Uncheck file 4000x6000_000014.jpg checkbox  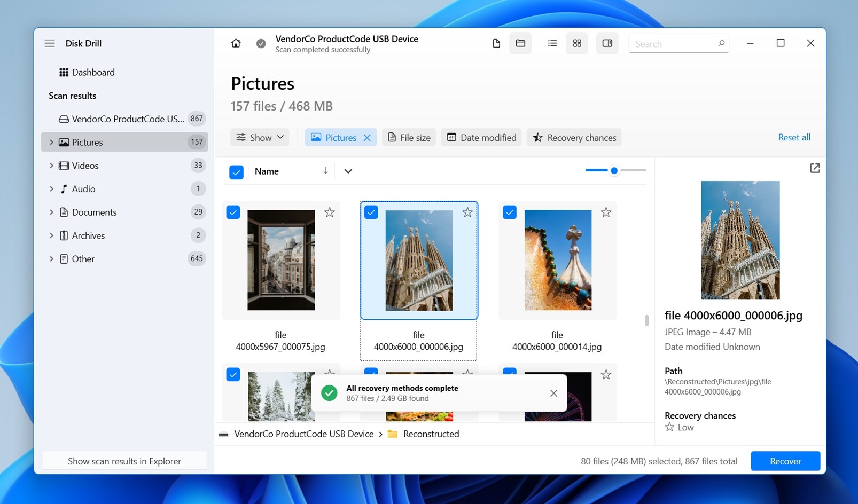coord(510,212)
